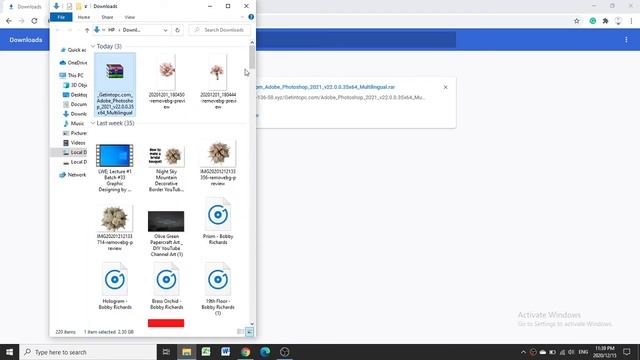Image resolution: width=640 pixels, height=360 pixels.
Task: Remove the Photoshop download from list
Action: (x=446, y=87)
